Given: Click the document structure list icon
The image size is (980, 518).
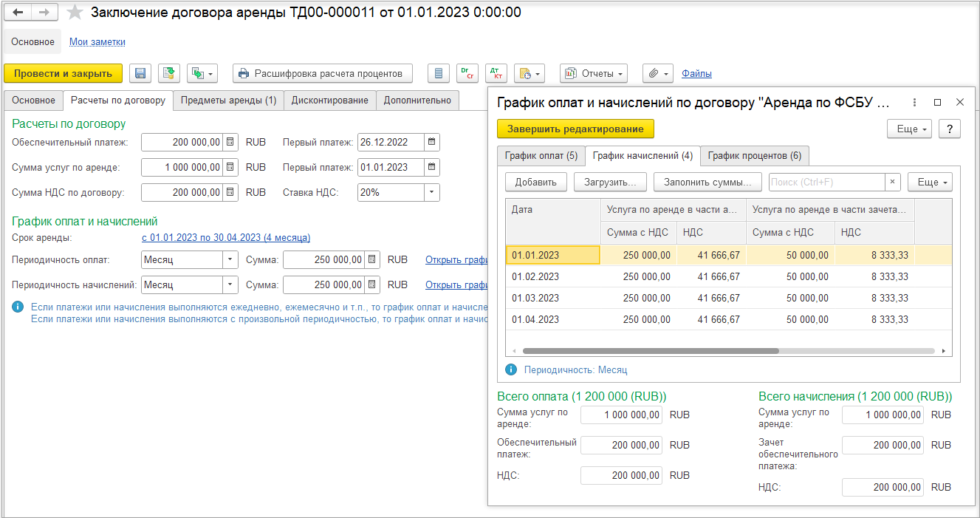Looking at the screenshot, I should (x=439, y=73).
